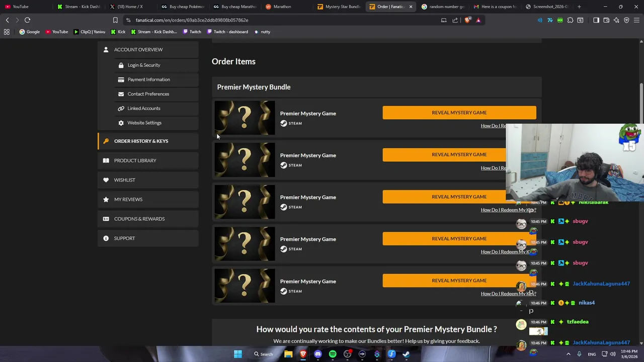This screenshot has height=362, width=644.
Task: Show hidden system tray icons chevron
Action: (569, 354)
